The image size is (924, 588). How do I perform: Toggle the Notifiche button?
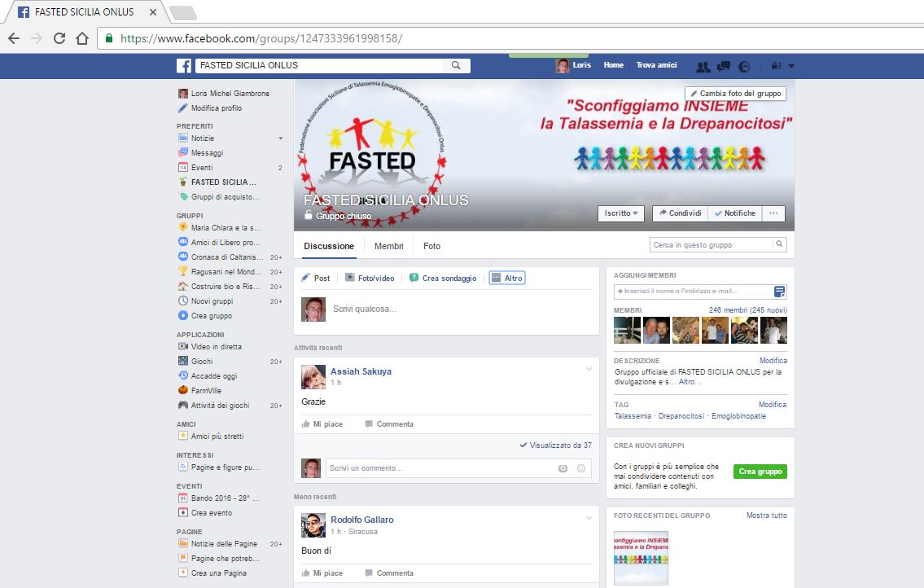tap(735, 213)
